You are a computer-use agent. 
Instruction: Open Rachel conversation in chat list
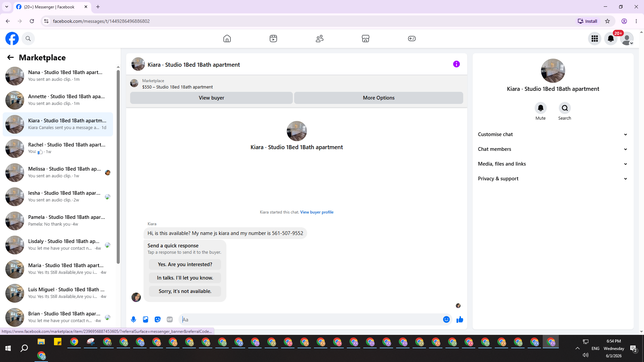click(x=58, y=148)
